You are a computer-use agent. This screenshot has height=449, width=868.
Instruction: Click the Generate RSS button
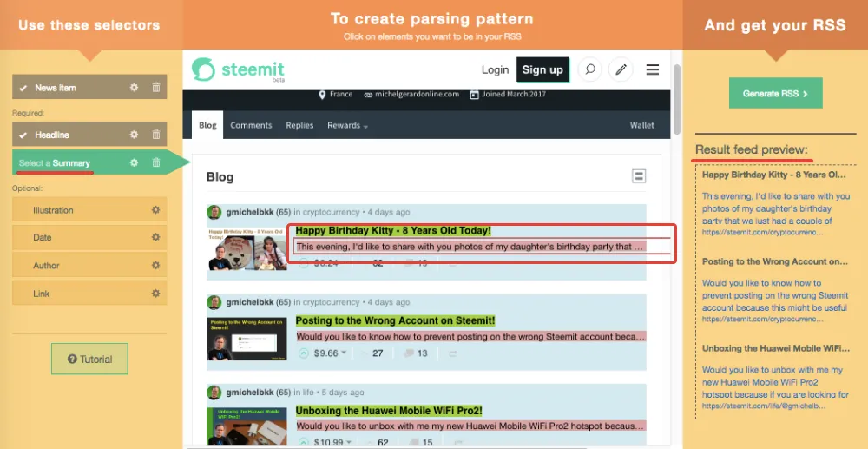click(775, 93)
